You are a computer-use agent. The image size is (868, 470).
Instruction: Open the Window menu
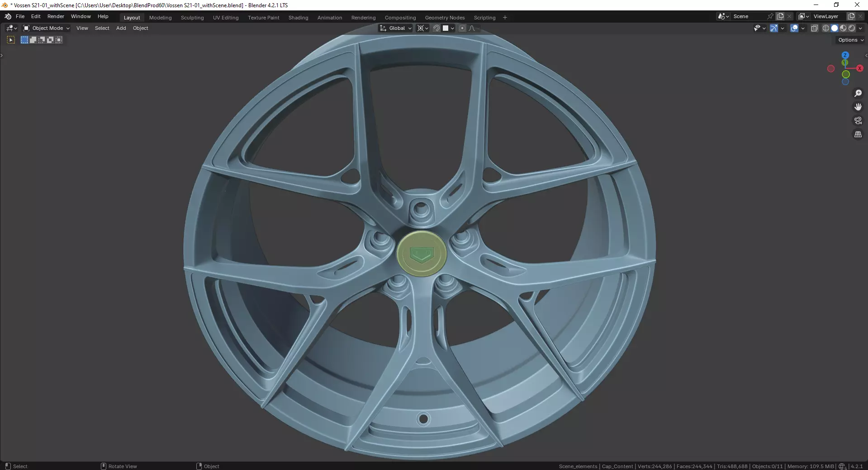81,16
